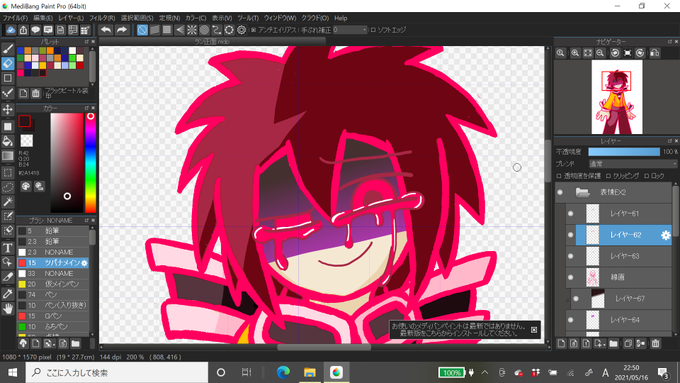This screenshot has height=383, width=680.
Task: Select the Eraser tool
Action: 8,63
